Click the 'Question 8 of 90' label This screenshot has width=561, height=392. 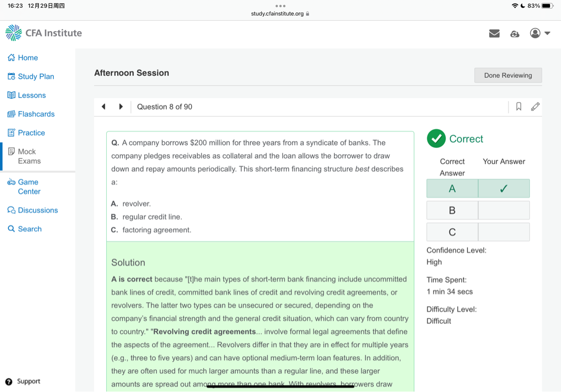[164, 107]
